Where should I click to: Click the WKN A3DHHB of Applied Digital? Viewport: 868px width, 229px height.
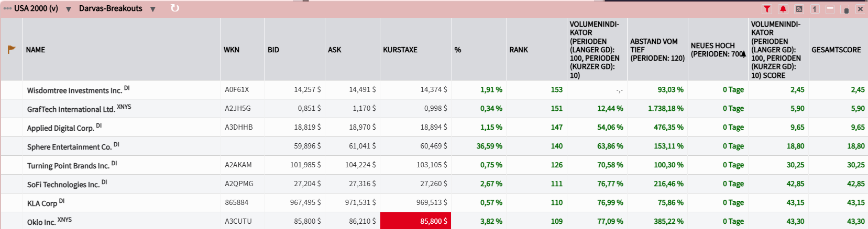tap(239, 128)
